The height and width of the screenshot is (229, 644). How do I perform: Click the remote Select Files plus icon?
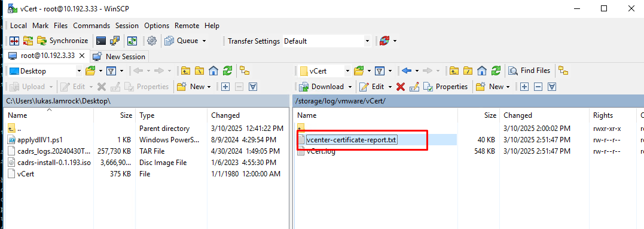524,87
